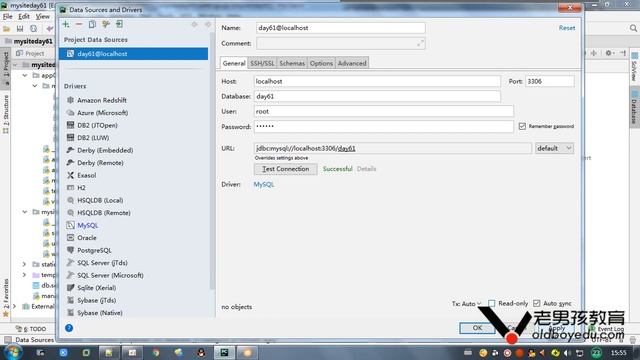Expand External Libraries in the project tree
The width and height of the screenshot is (640, 360).
tap(15, 306)
